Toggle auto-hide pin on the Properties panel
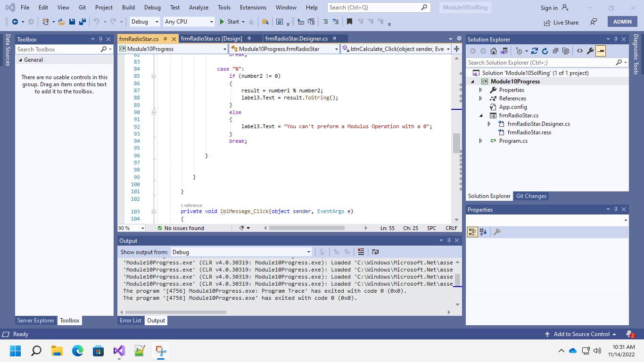Image resolution: width=644 pixels, height=362 pixels. point(615,210)
